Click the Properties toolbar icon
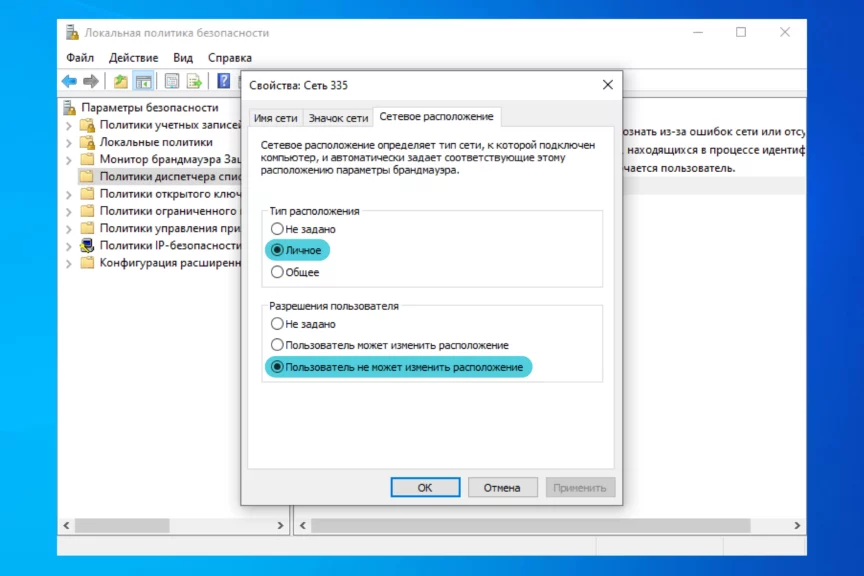 click(x=172, y=81)
